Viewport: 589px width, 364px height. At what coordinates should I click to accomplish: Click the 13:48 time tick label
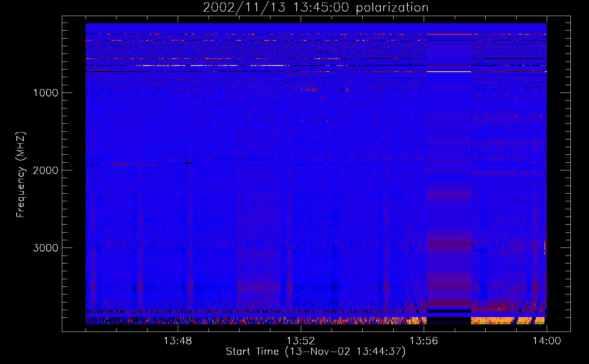click(178, 341)
